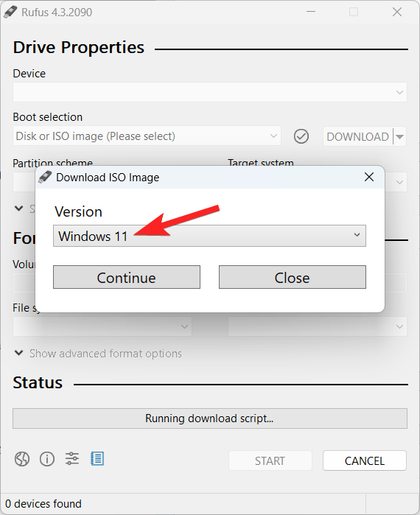
Task: Close the Download ISO Image dialog
Action: [369, 177]
